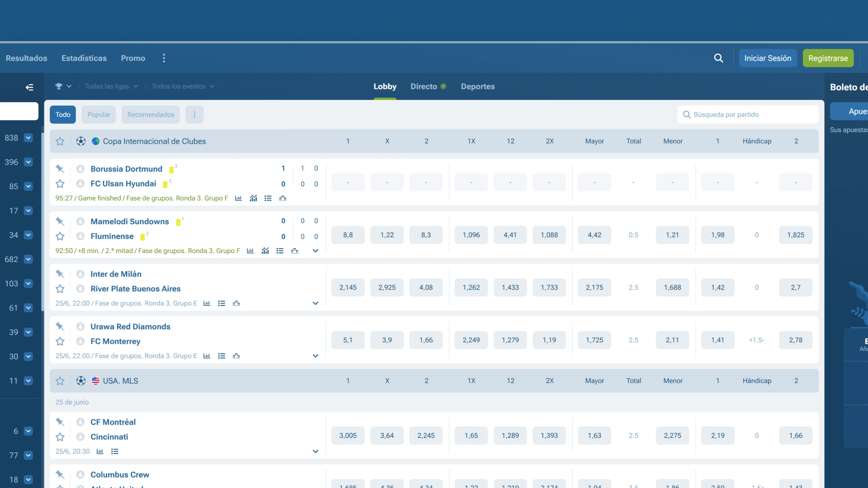Click the sidebar scrollbar
The width and height of the screenshot is (868, 488).
coord(42,221)
